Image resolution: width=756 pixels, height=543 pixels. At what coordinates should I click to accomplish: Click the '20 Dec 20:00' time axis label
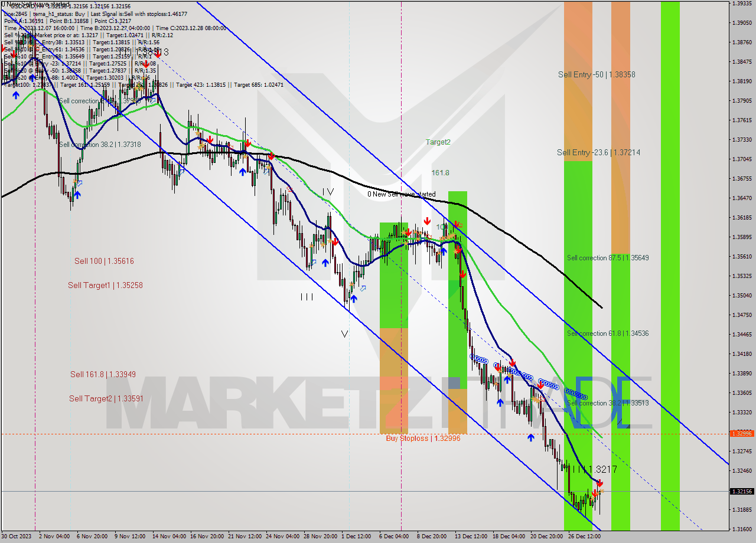[546, 537]
